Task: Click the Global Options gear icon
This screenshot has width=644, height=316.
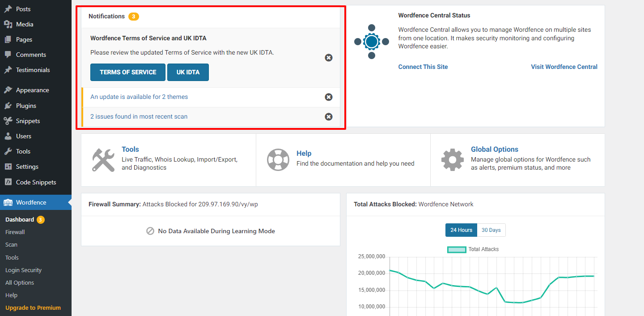Action: click(x=453, y=160)
